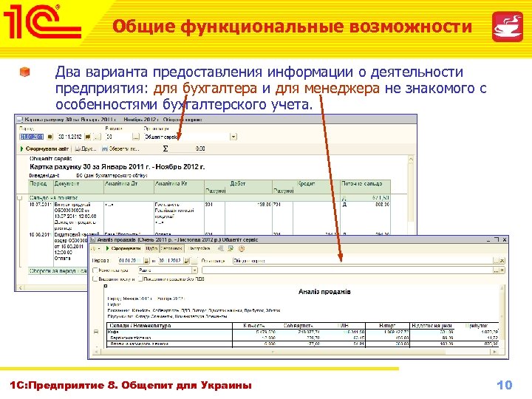532x399 pixels.
Task: Click the Кредит column header
Action: [x=306, y=183]
